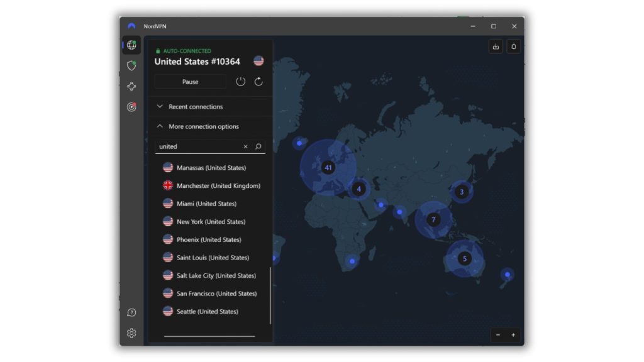644x362 pixels.
Task: Select the map cluster labeled 5
Action: (x=465, y=258)
